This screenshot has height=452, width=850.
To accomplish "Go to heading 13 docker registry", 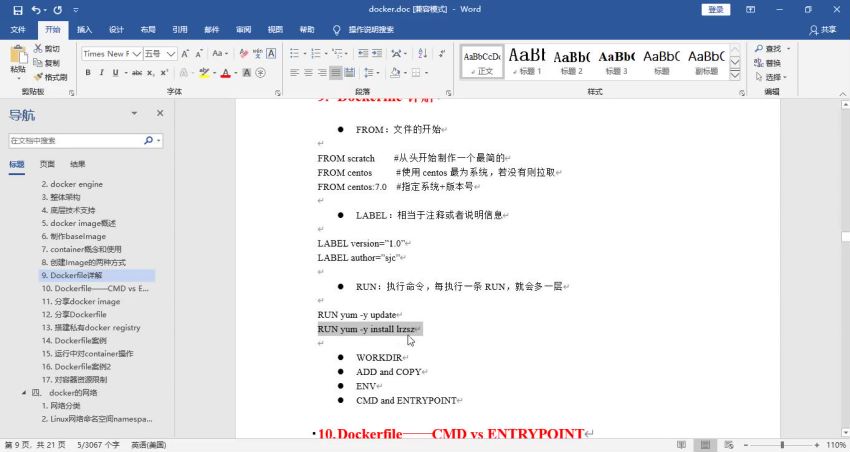I will click(91, 327).
